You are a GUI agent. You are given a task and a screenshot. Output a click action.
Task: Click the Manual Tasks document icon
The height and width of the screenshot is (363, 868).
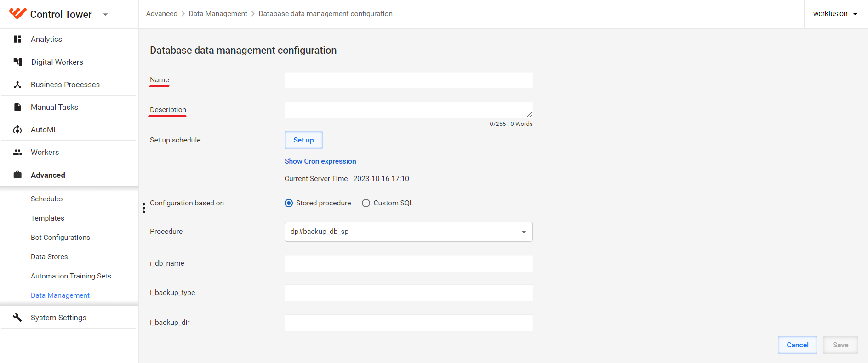pos(17,107)
